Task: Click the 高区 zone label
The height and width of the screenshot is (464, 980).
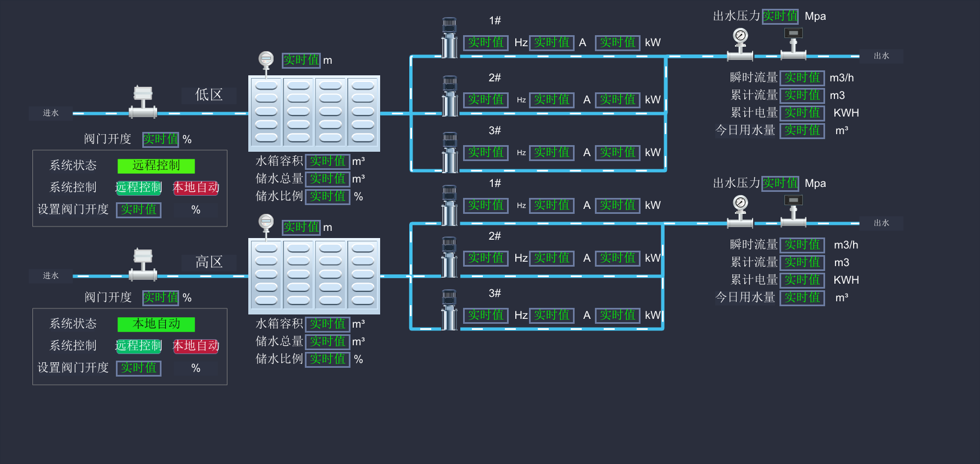Action: coord(209,262)
